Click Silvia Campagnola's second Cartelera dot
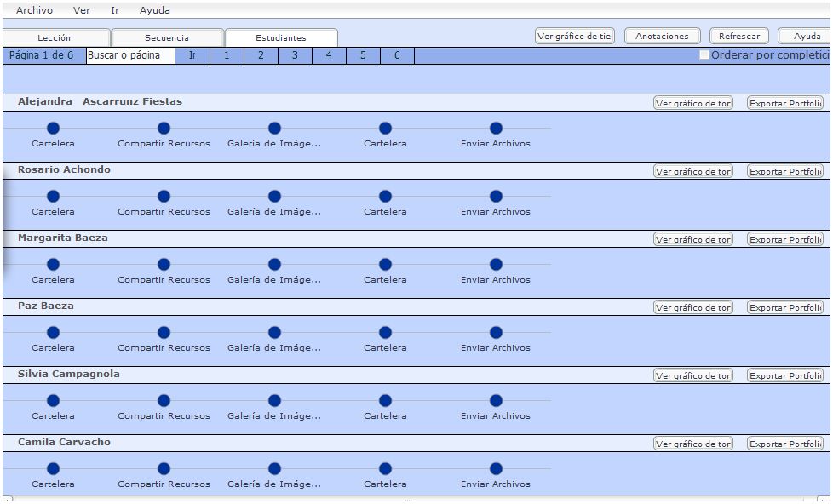Screen dimensions: 833x504 click(x=385, y=401)
